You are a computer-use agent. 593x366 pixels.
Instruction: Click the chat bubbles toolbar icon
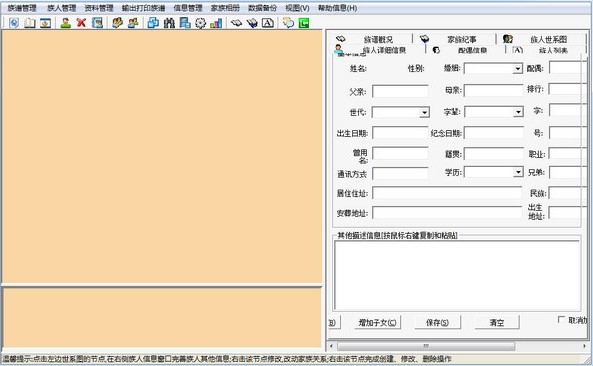point(288,23)
